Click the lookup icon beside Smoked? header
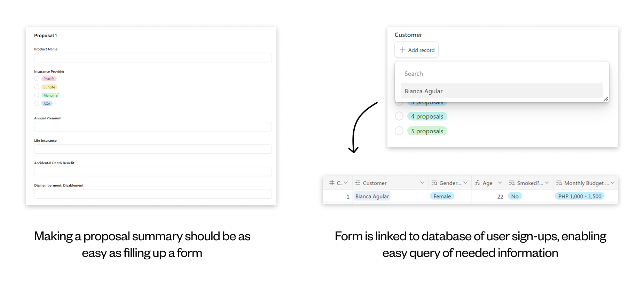Image resolution: width=644 pixels, height=290 pixels. 512,183
